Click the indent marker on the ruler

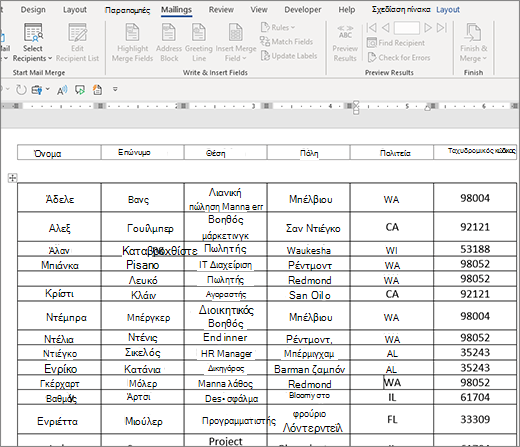click(x=356, y=107)
